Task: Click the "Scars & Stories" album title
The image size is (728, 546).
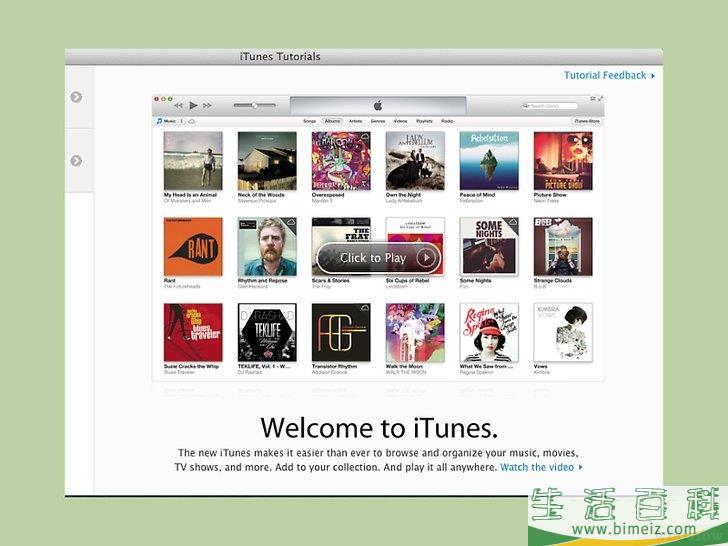Action: (x=331, y=281)
